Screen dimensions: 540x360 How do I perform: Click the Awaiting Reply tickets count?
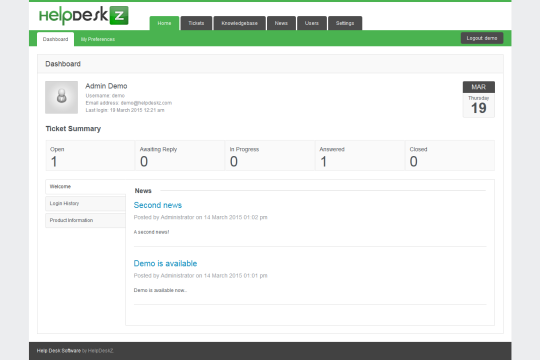point(180,155)
